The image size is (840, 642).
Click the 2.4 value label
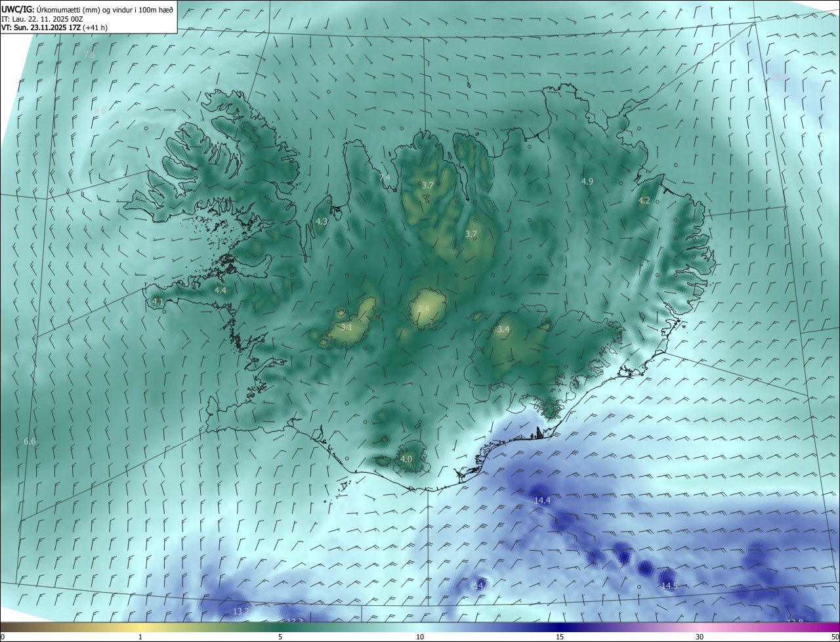(x=423, y=309)
